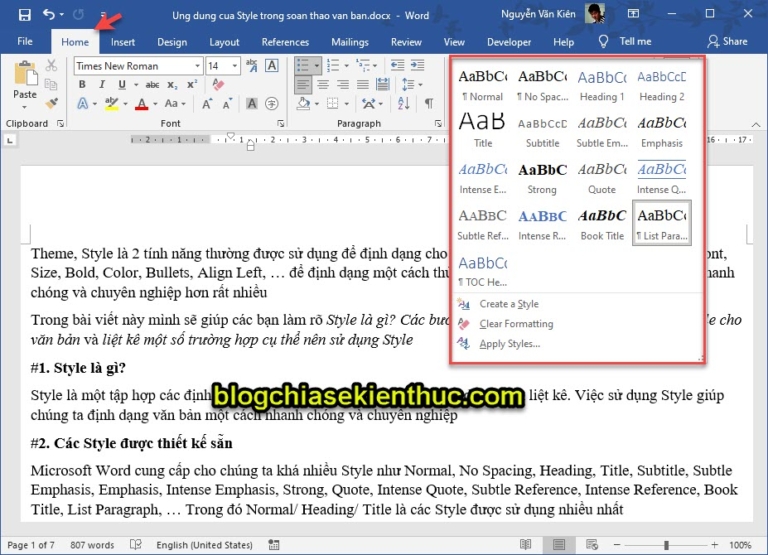This screenshot has height=555, width=768.
Task: Click the Read Mode view icon
Action: (x=526, y=544)
